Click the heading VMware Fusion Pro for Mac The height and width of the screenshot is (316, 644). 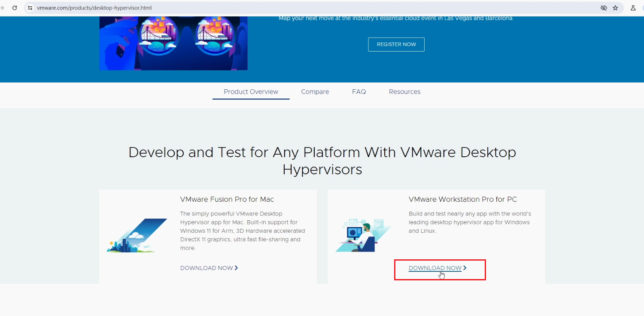pyautogui.click(x=227, y=199)
